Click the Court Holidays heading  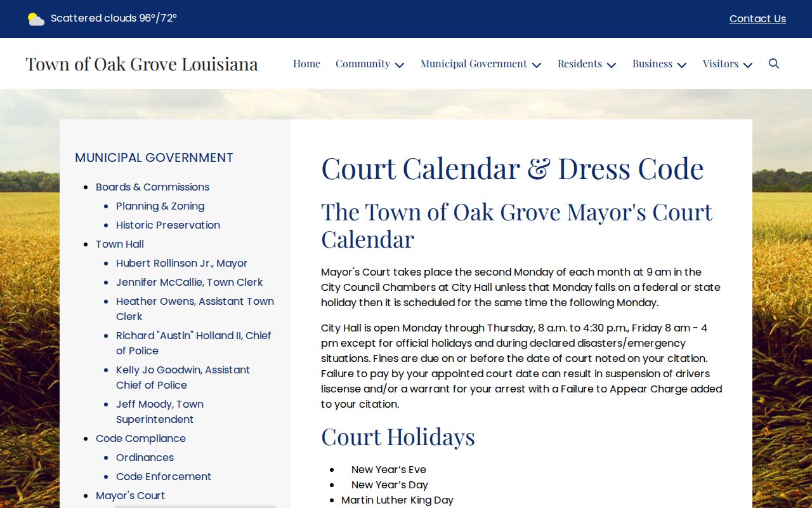[x=398, y=437]
